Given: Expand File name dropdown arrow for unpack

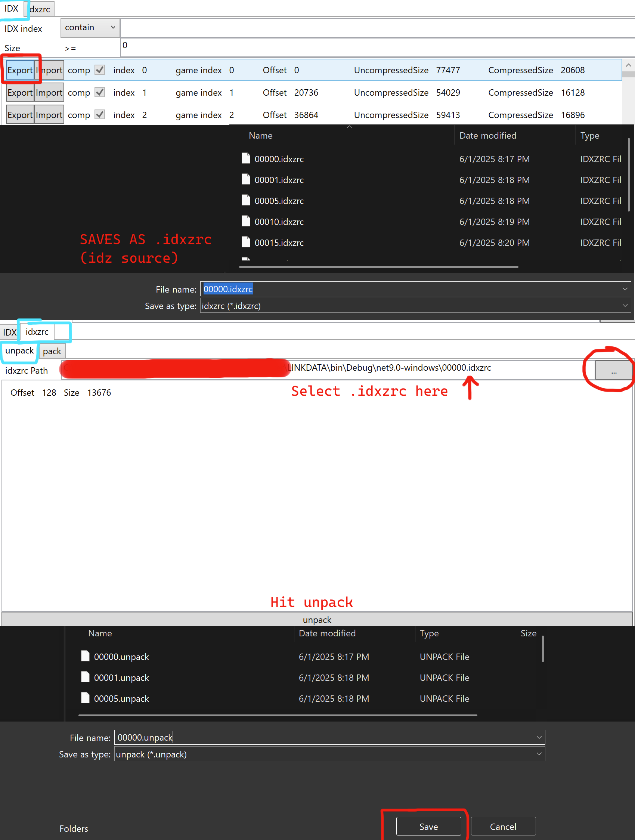Looking at the screenshot, I should [539, 738].
